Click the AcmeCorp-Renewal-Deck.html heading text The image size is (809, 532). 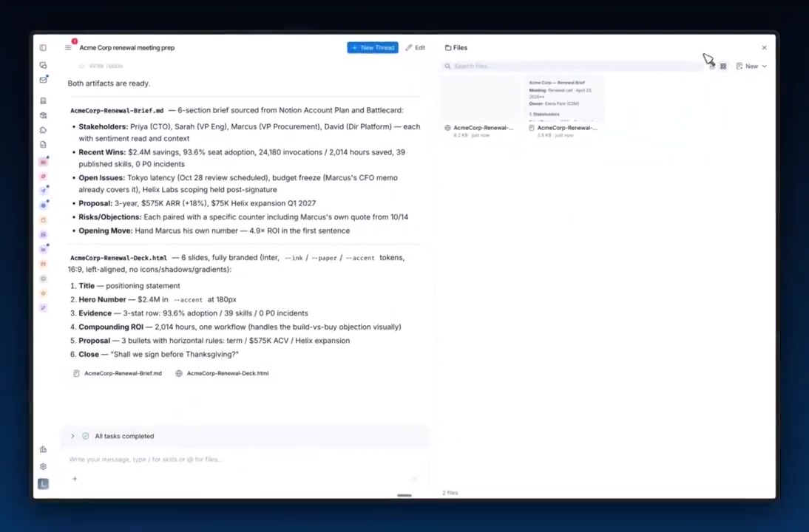click(x=118, y=258)
